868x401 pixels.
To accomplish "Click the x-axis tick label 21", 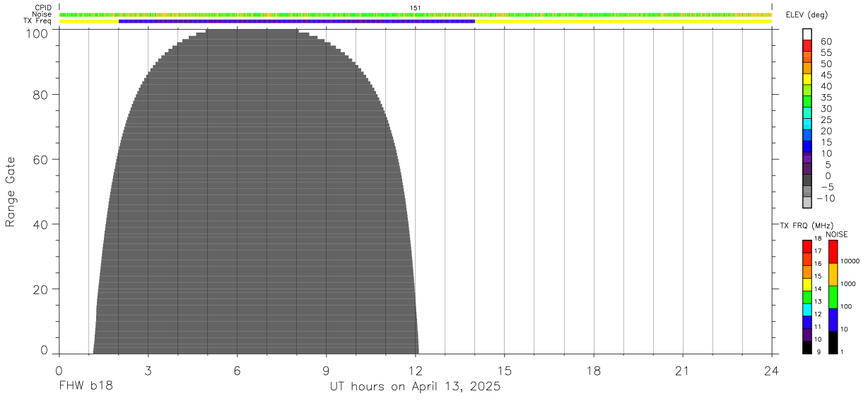I will [x=683, y=370].
